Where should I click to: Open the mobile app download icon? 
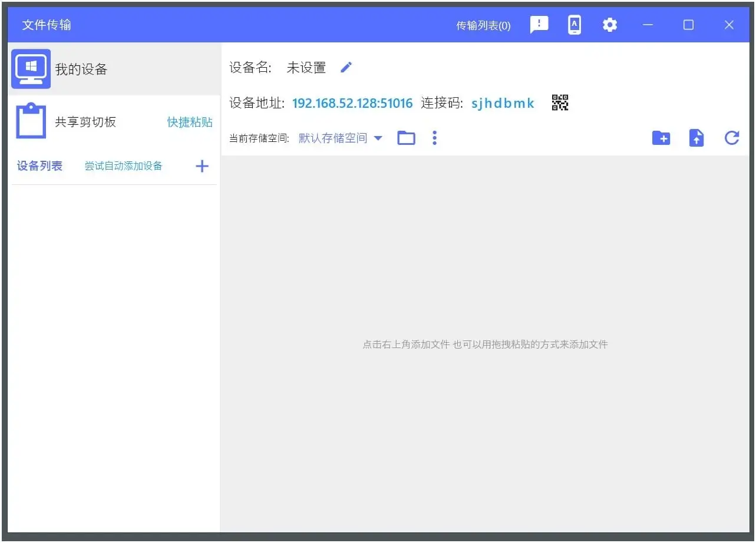click(x=574, y=25)
